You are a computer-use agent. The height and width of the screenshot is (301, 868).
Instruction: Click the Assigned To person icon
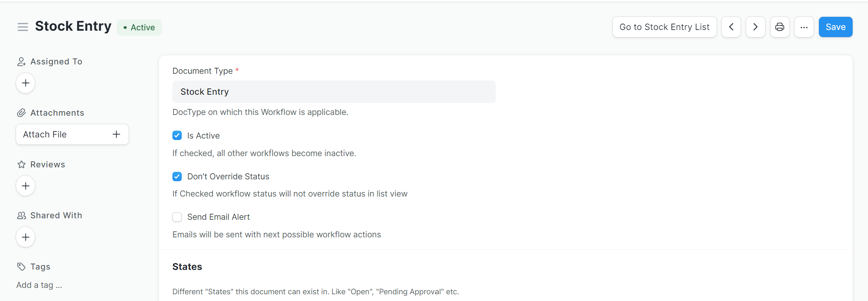tap(21, 61)
